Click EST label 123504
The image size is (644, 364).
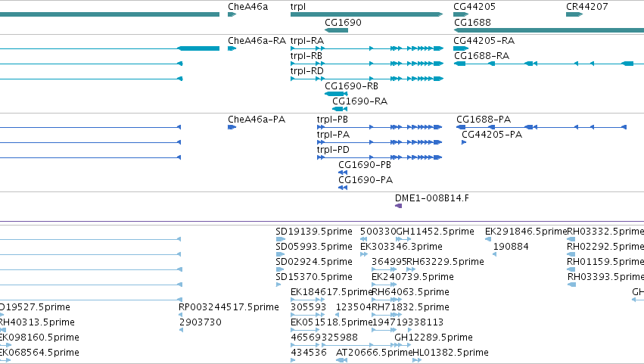tap(353, 308)
